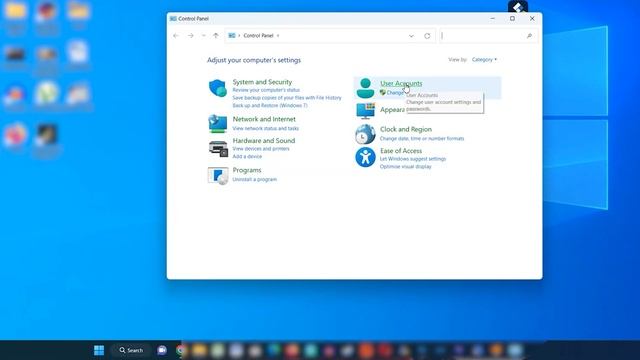
Task: Click Let Windows suggest settings
Action: (413, 159)
